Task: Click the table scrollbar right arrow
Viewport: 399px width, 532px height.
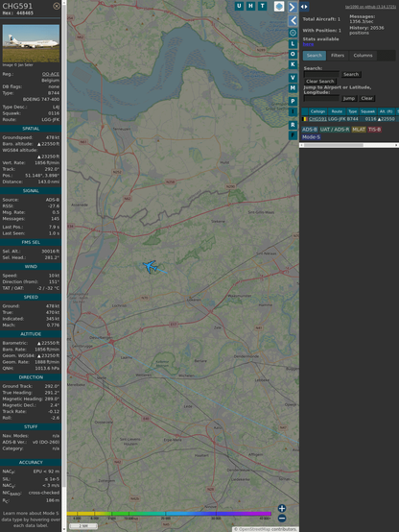Action: [396, 145]
